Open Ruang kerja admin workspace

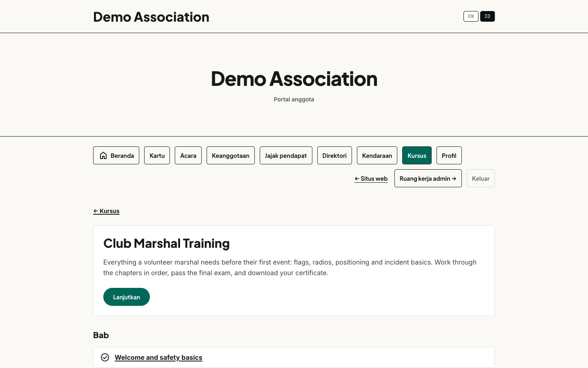coord(428,178)
